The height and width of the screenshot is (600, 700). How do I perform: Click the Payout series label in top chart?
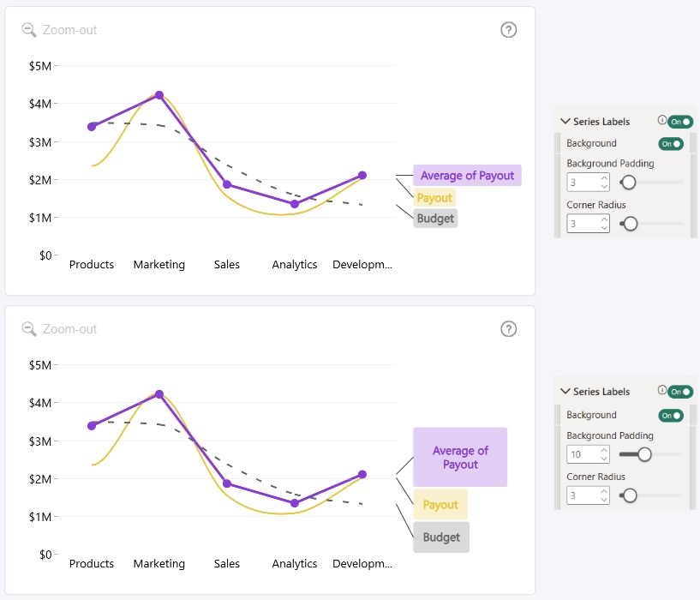[434, 197]
